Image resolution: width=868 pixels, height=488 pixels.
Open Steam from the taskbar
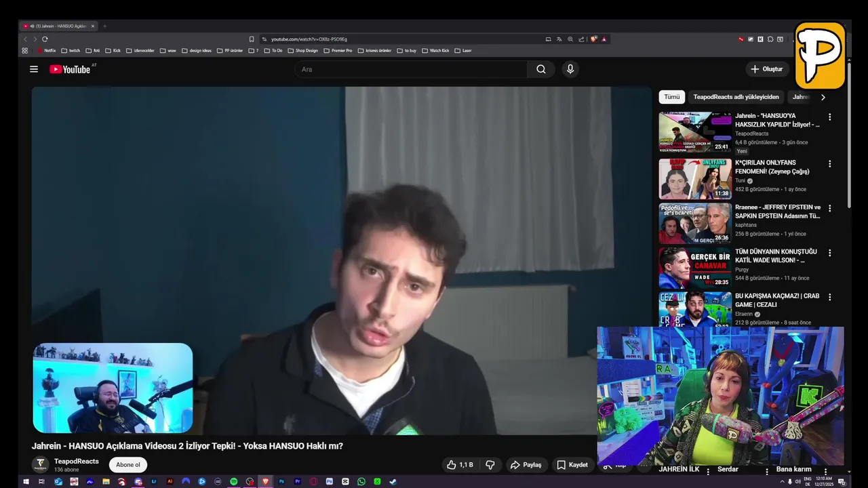point(393,481)
